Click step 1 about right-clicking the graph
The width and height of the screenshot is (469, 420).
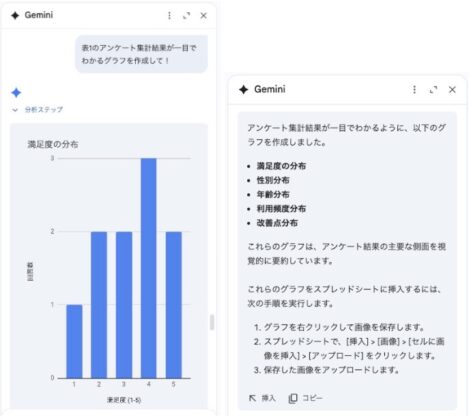(x=339, y=327)
